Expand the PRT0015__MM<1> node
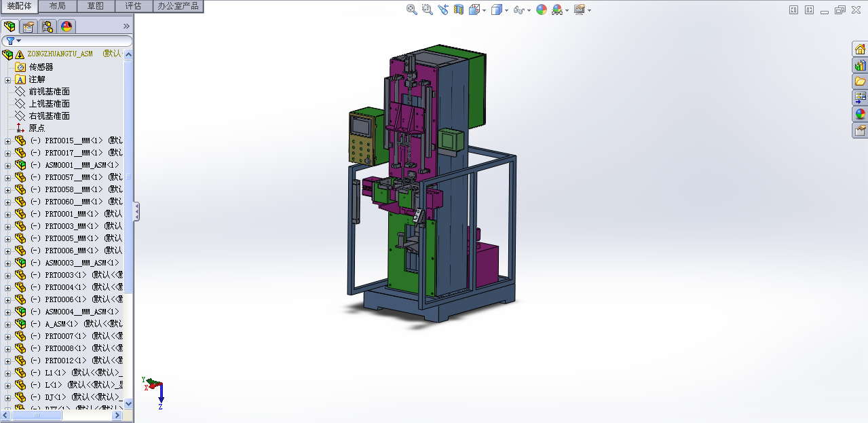Screen dimensions: 868x423 pos(7,141)
